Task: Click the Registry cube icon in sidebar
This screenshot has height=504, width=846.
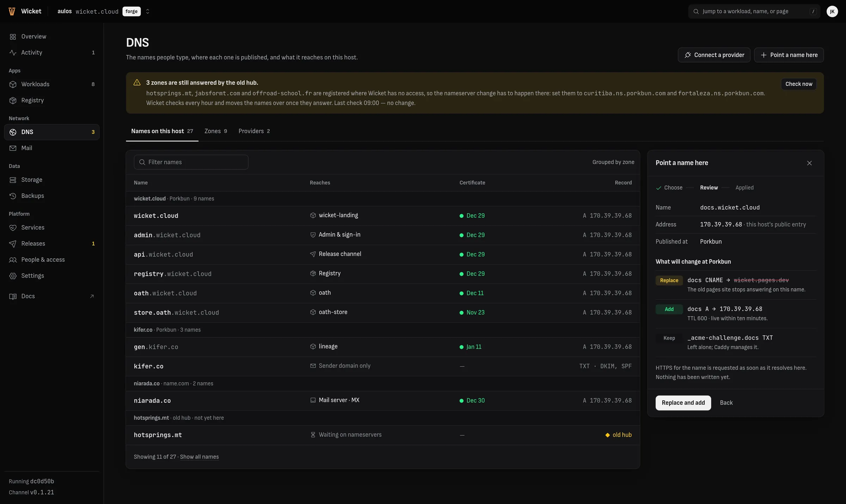Action: 13,100
